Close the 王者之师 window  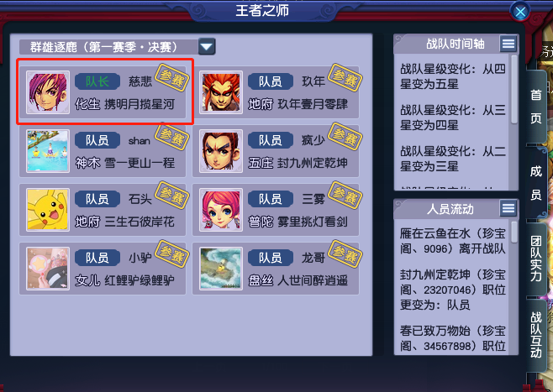click(520, 12)
